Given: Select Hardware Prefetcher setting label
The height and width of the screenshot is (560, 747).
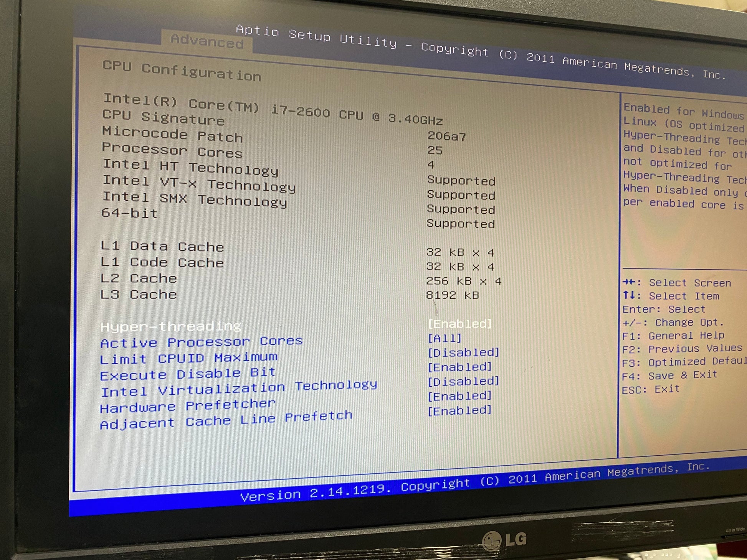Looking at the screenshot, I should [187, 405].
